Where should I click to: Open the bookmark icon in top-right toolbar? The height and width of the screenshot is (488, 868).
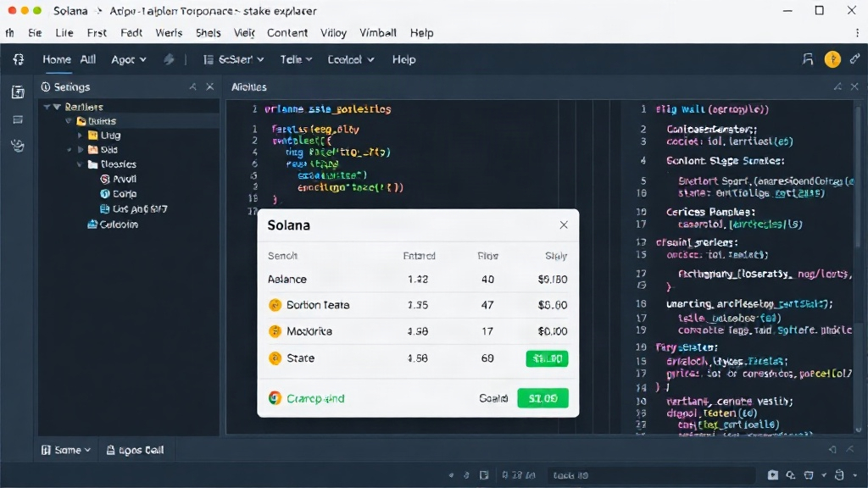point(808,59)
